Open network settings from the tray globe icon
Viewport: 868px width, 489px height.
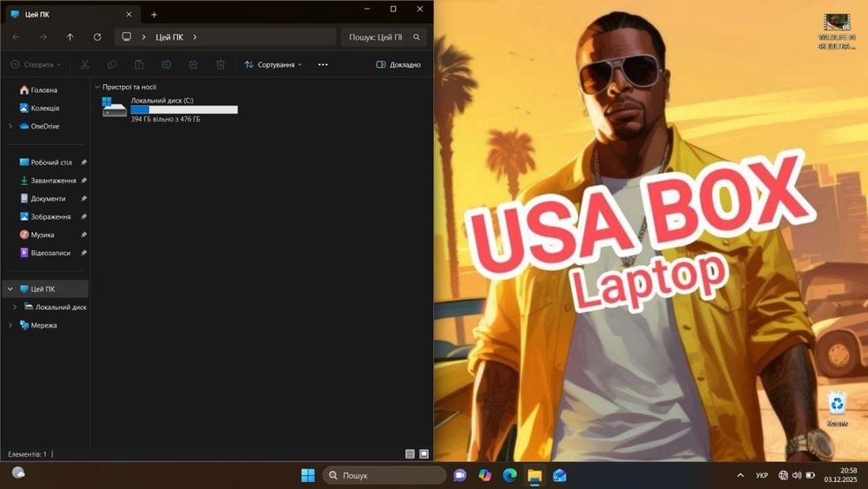coord(783,475)
